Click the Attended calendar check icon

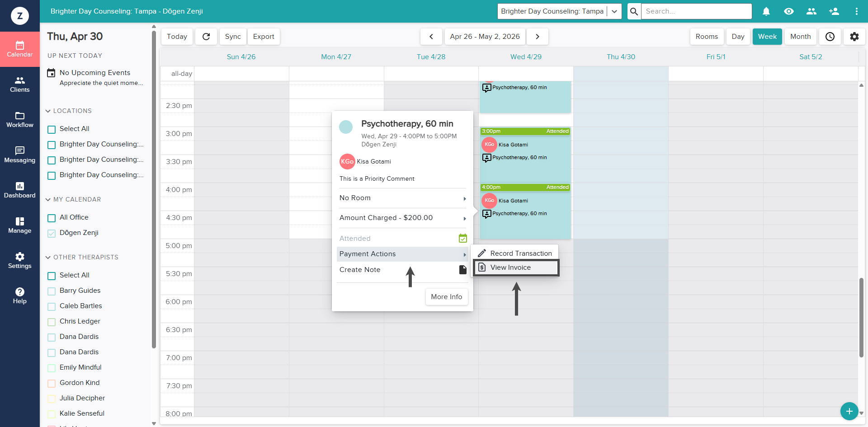click(x=463, y=238)
